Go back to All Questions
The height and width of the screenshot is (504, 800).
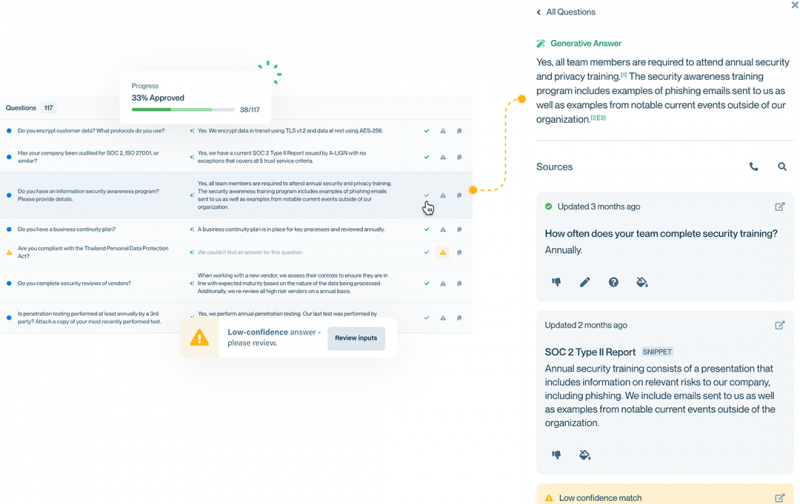pos(566,12)
